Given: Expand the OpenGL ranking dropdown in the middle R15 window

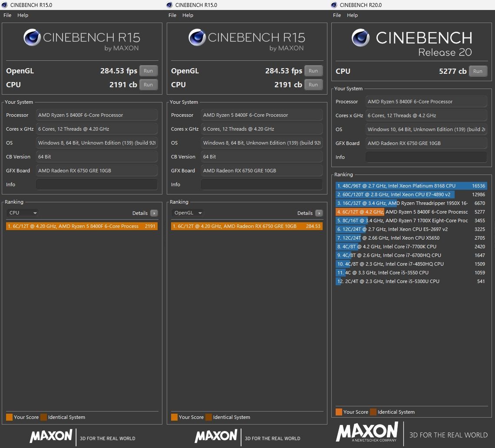Looking at the screenshot, I should coord(188,213).
